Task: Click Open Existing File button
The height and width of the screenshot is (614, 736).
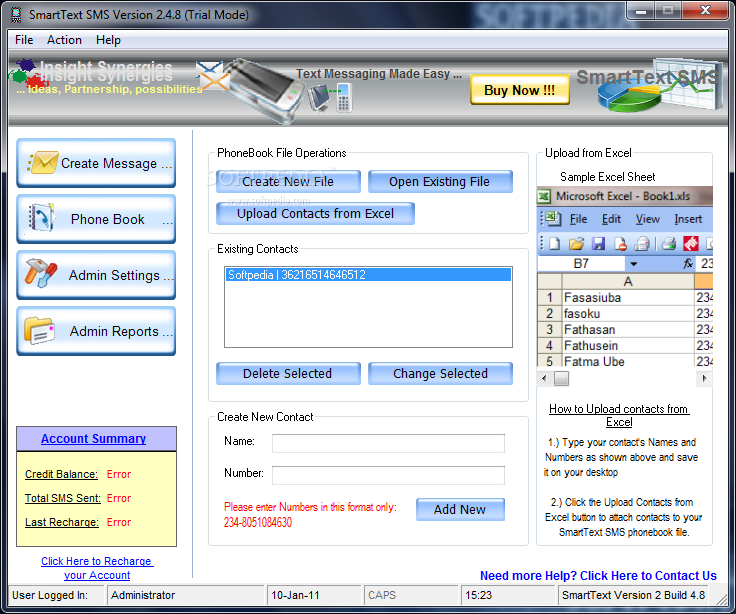Action: [440, 182]
